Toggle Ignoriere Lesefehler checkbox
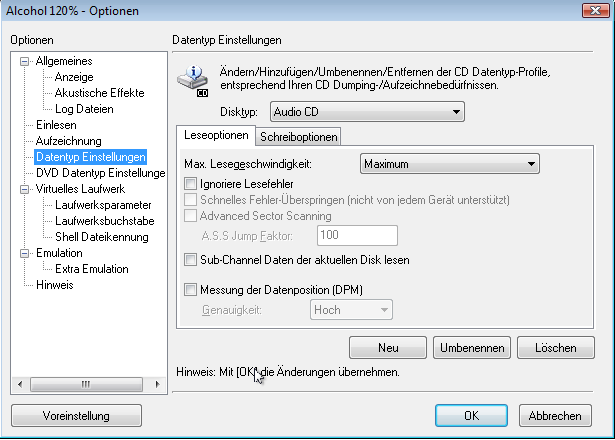615x440 pixels. point(191,184)
